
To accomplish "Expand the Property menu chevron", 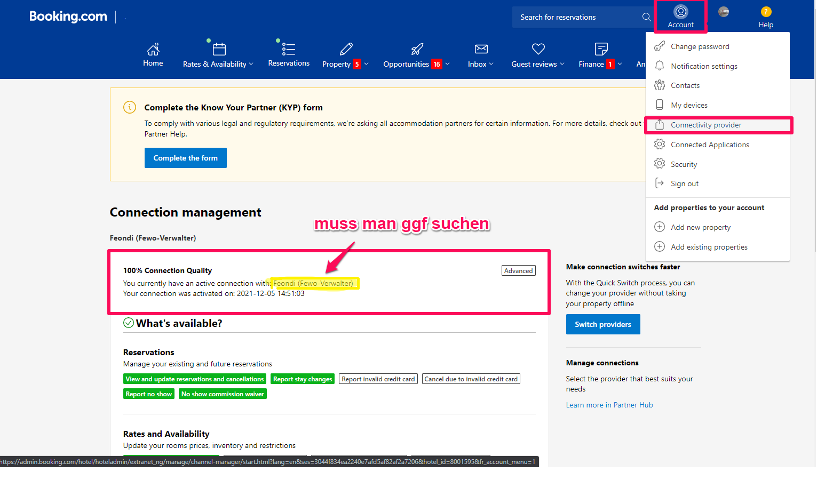I will tap(366, 64).
